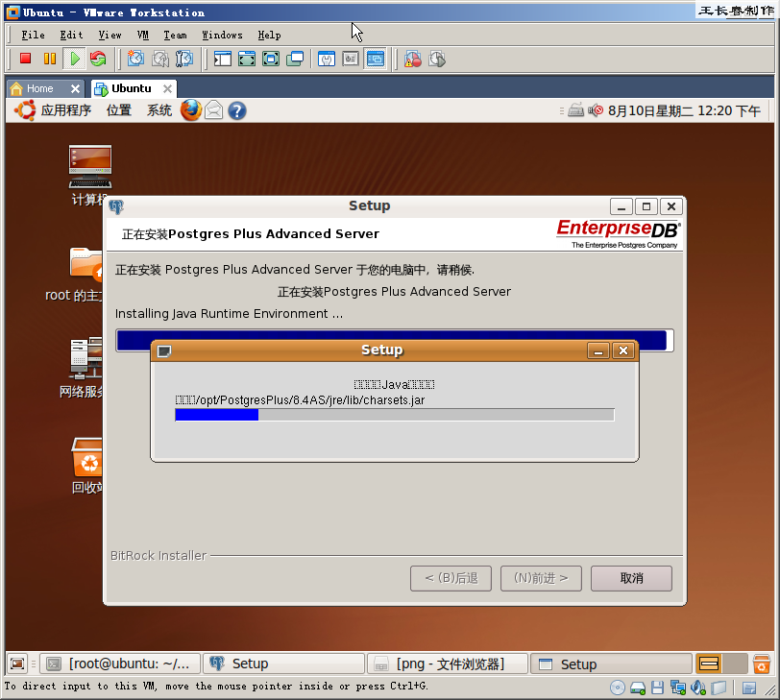Close the Ubuntu tab

tap(168, 89)
